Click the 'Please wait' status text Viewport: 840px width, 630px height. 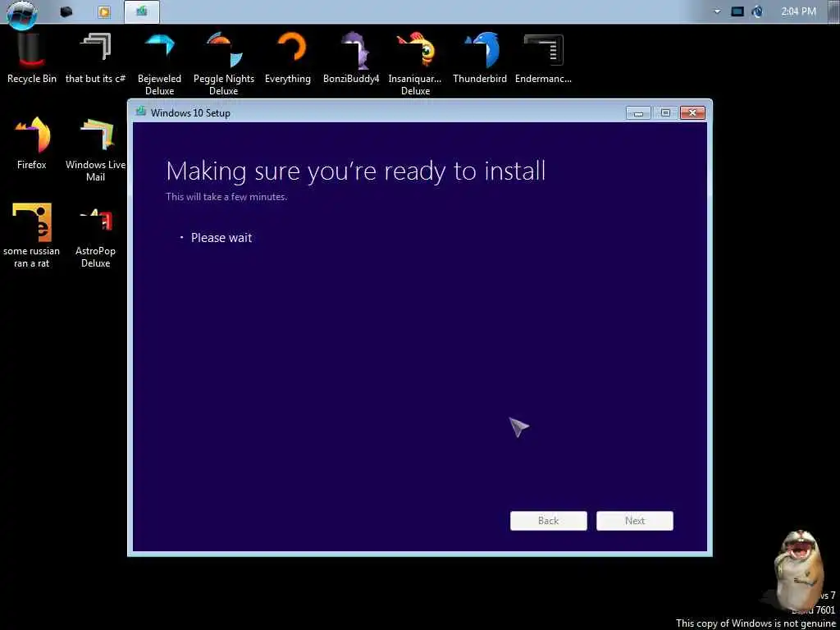[x=221, y=238]
